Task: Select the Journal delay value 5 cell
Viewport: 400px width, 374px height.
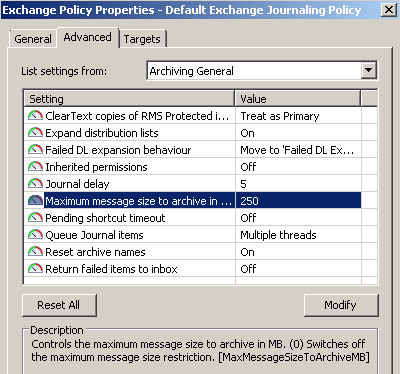Action: [x=298, y=184]
